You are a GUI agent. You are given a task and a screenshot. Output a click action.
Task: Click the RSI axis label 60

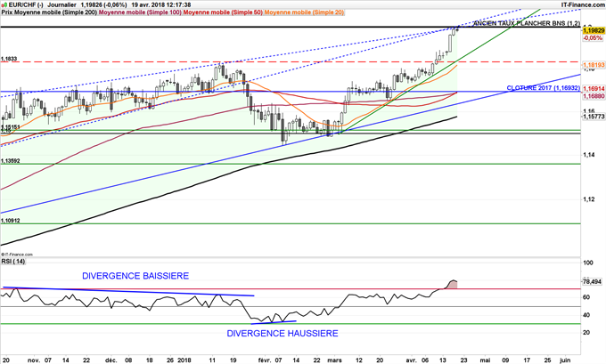(x=586, y=297)
